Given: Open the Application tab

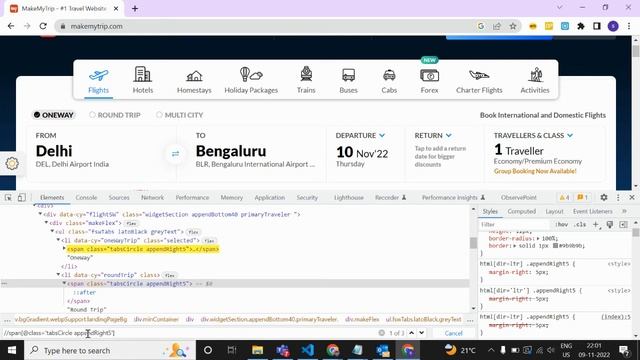Looking at the screenshot, I should coord(269,198).
